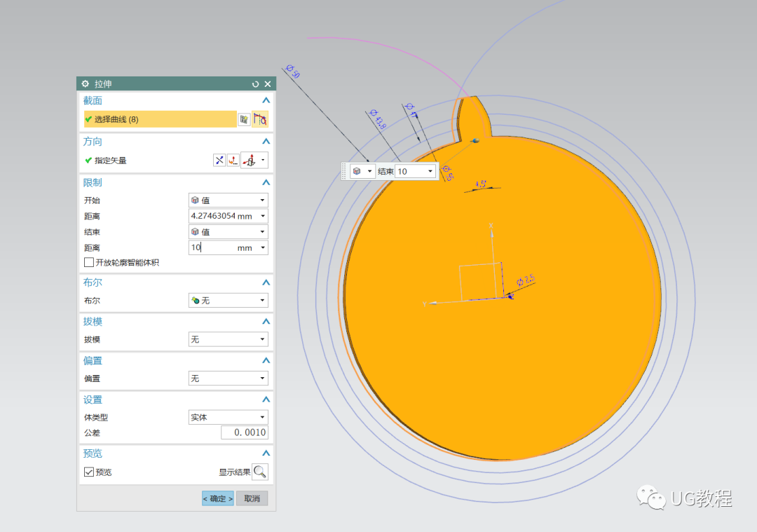Click the sketch section icon beside 选择曲线
The height and width of the screenshot is (532, 757).
[x=245, y=119]
